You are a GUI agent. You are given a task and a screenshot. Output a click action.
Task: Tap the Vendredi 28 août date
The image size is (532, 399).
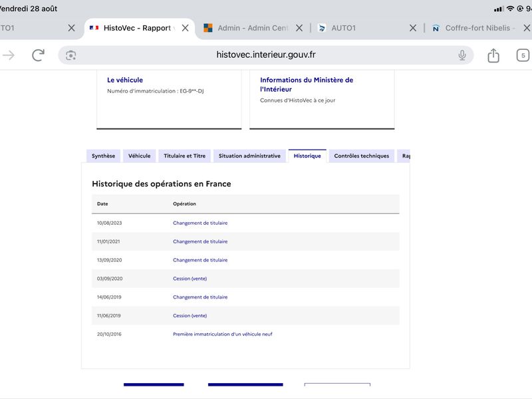point(29,9)
